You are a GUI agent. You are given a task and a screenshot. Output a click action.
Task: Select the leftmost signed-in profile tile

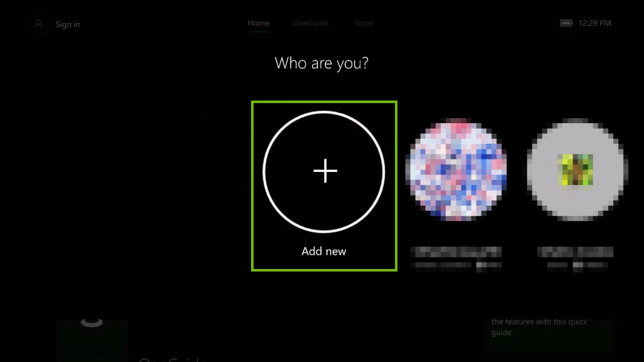(x=456, y=186)
